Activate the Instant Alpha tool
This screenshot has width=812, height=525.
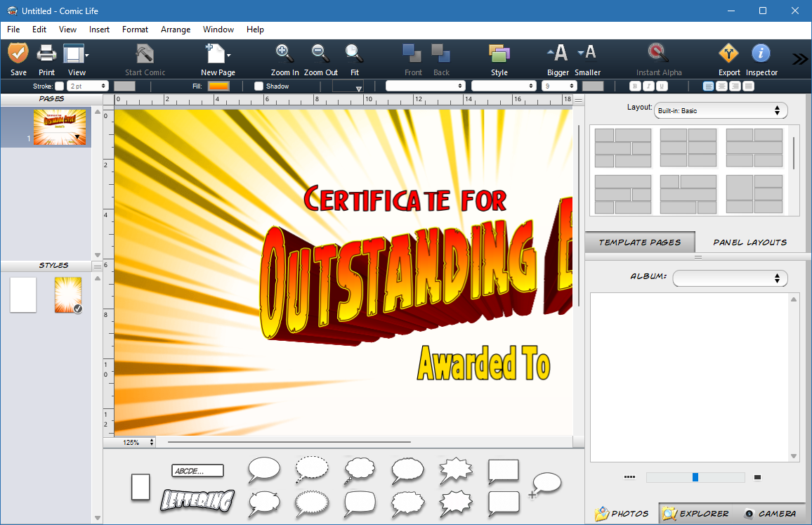658,53
